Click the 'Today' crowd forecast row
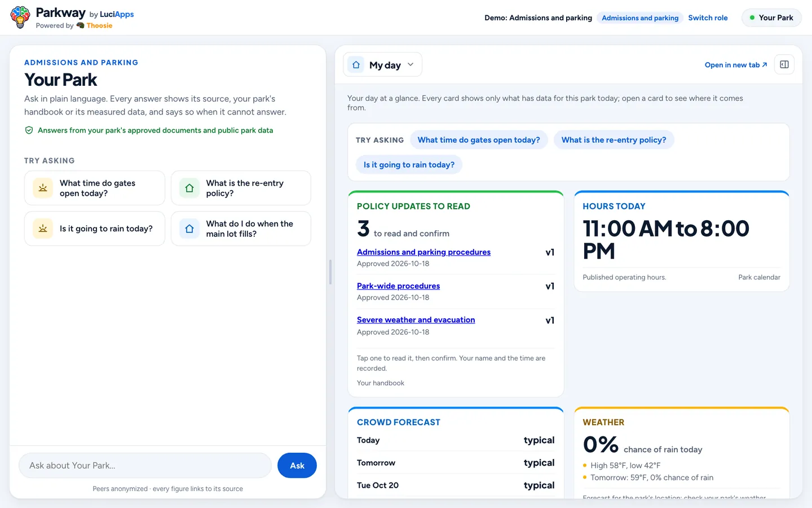Viewport: 812px width, 508px height. coord(456,440)
